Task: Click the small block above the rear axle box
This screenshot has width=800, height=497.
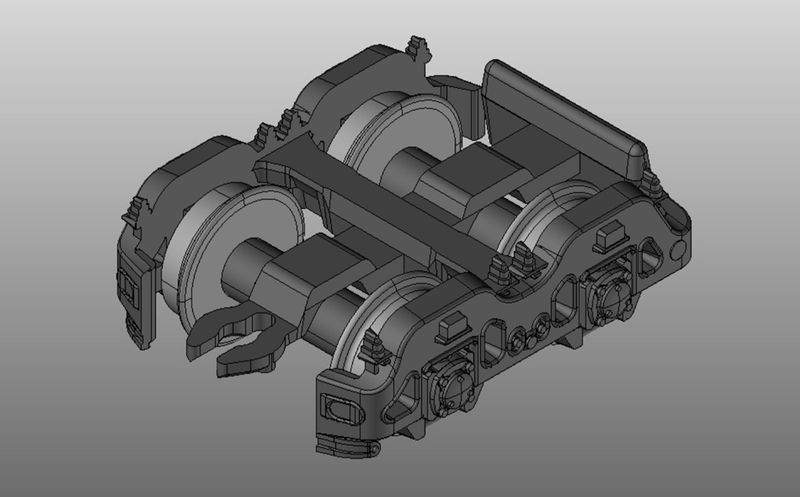Action: pyautogui.click(x=607, y=235)
